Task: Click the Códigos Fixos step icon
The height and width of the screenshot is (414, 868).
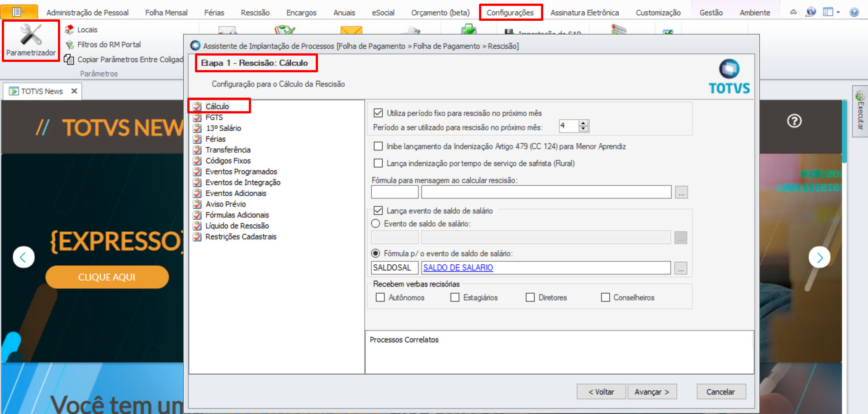Action: (x=197, y=161)
